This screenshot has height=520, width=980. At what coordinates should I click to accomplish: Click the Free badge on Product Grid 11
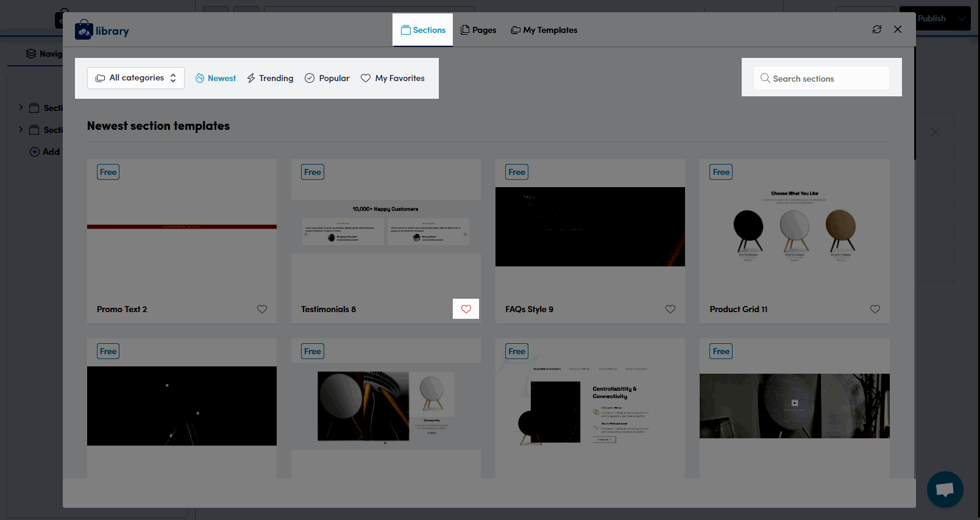(721, 172)
